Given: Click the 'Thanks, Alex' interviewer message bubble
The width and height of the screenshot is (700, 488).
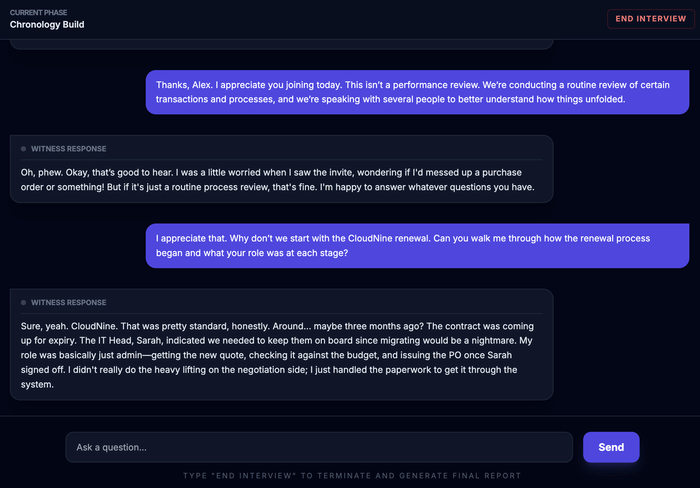Looking at the screenshot, I should click(417, 91).
